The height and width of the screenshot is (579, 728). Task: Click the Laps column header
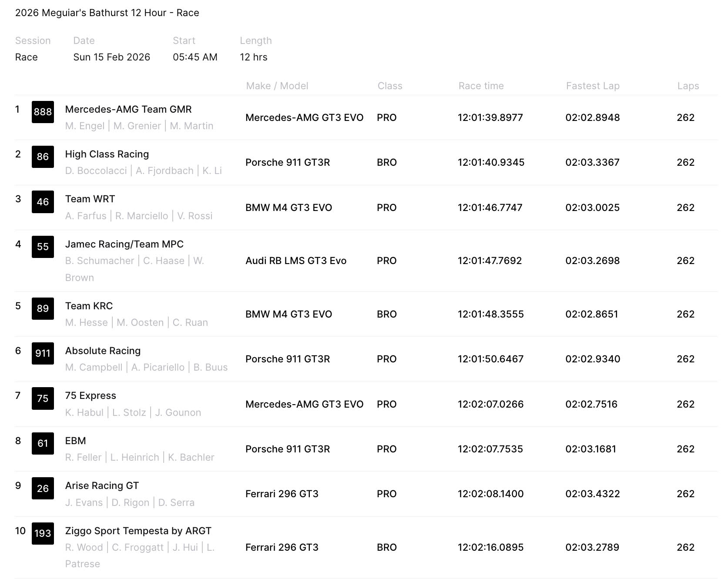pyautogui.click(x=688, y=86)
